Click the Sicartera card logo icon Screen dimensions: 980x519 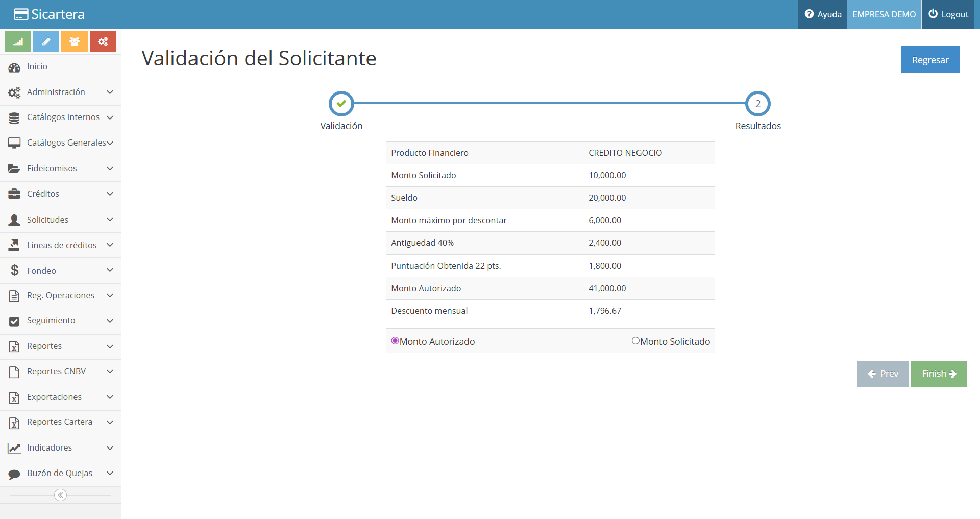[x=21, y=14]
